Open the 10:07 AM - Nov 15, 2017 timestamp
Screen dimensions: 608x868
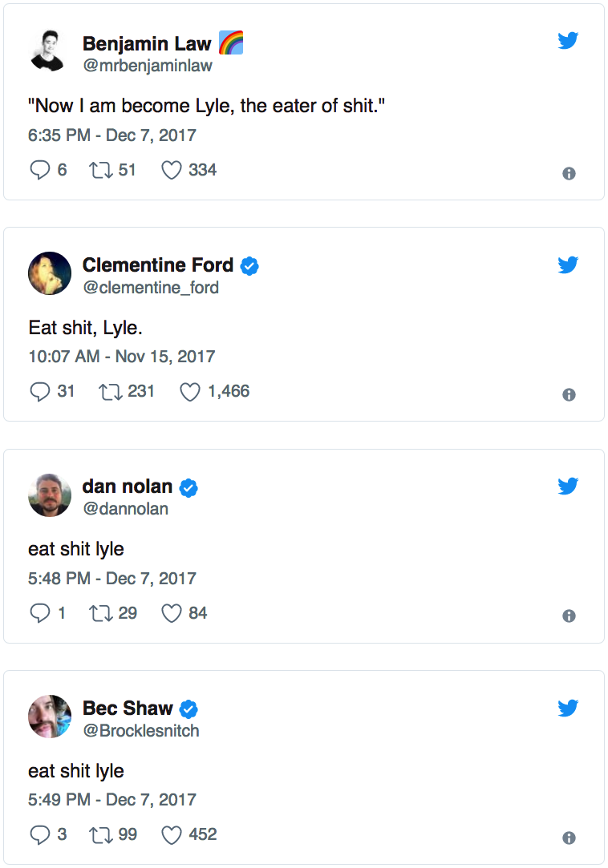click(121, 356)
